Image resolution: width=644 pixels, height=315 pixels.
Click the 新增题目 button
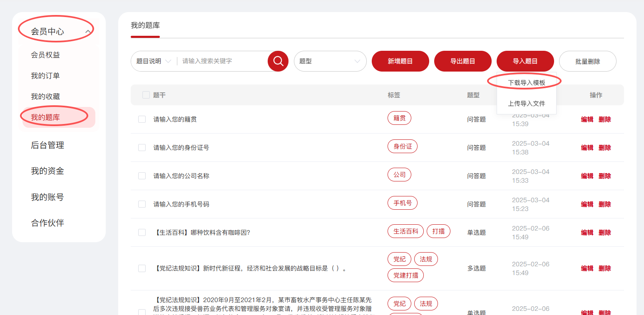400,61
